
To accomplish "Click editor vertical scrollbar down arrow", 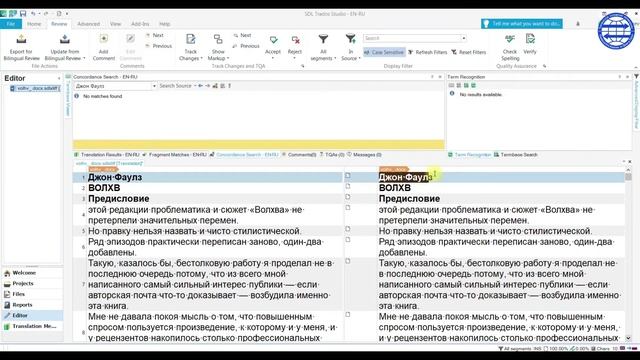I will 628,338.
